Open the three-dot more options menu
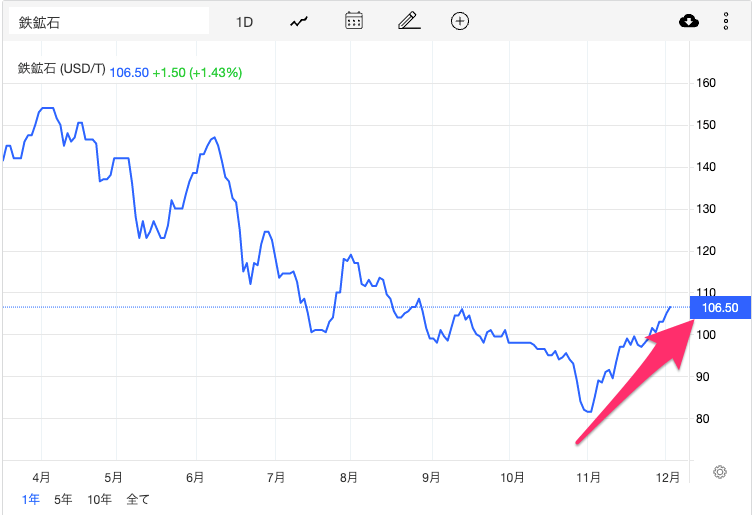 [x=726, y=21]
